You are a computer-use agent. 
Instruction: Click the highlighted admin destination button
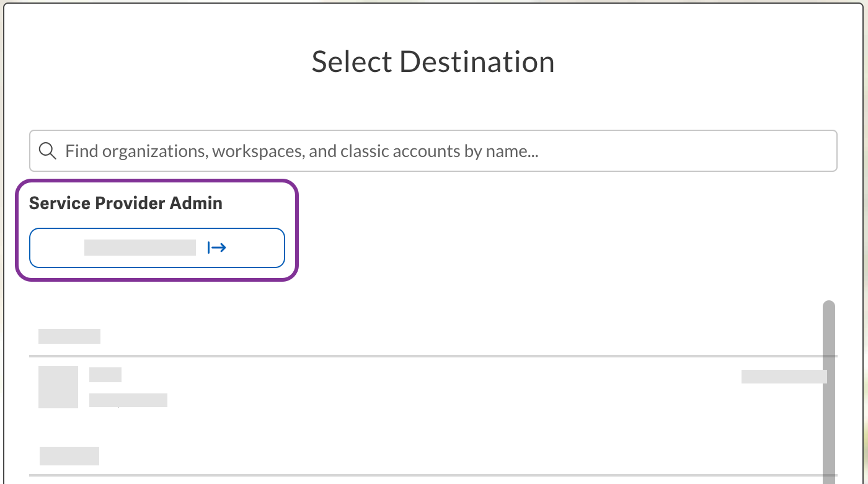156,247
